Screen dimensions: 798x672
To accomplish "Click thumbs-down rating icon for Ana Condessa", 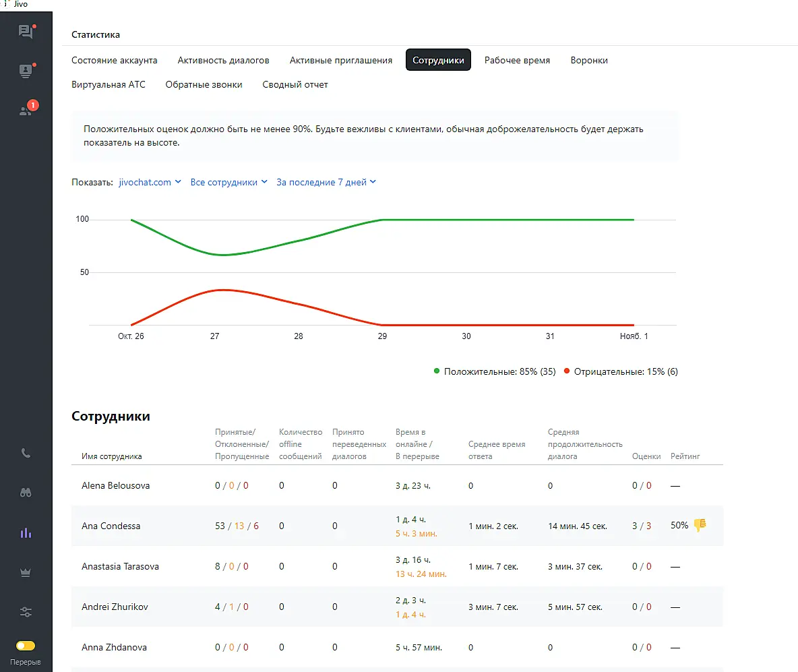I will point(700,525).
